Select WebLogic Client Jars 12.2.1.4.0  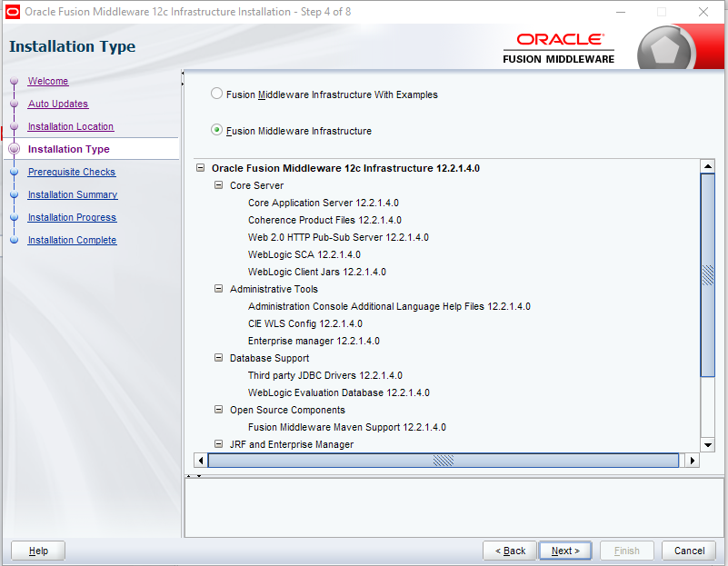click(x=316, y=272)
